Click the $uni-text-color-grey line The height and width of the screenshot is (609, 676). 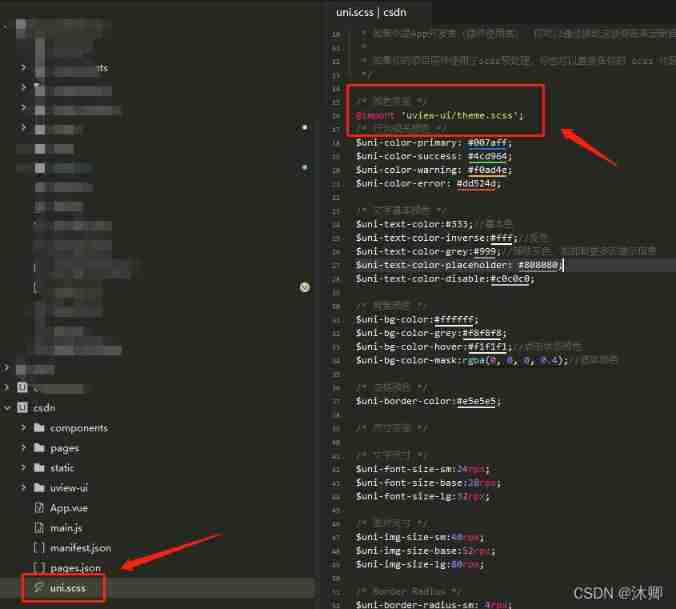tap(428, 251)
